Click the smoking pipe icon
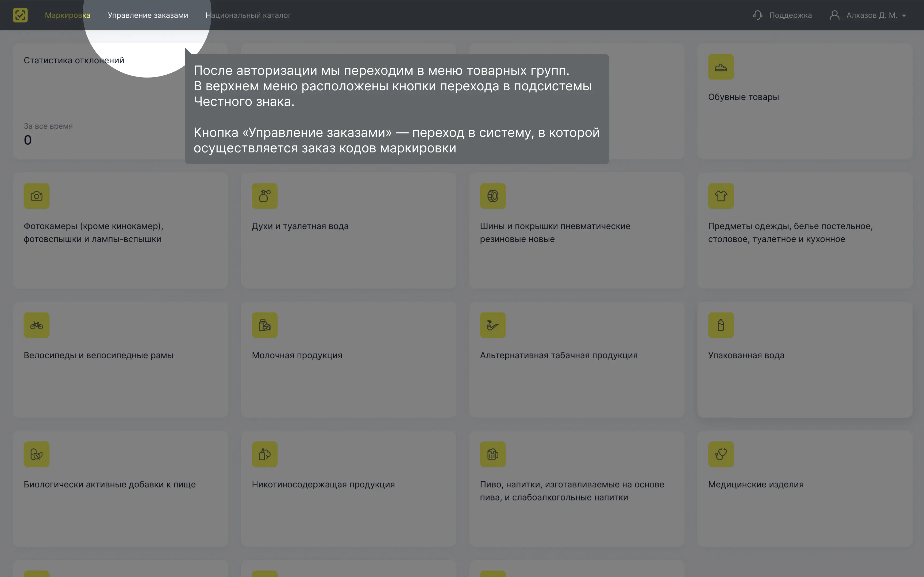Viewport: 924px width, 577px height. [x=493, y=325]
